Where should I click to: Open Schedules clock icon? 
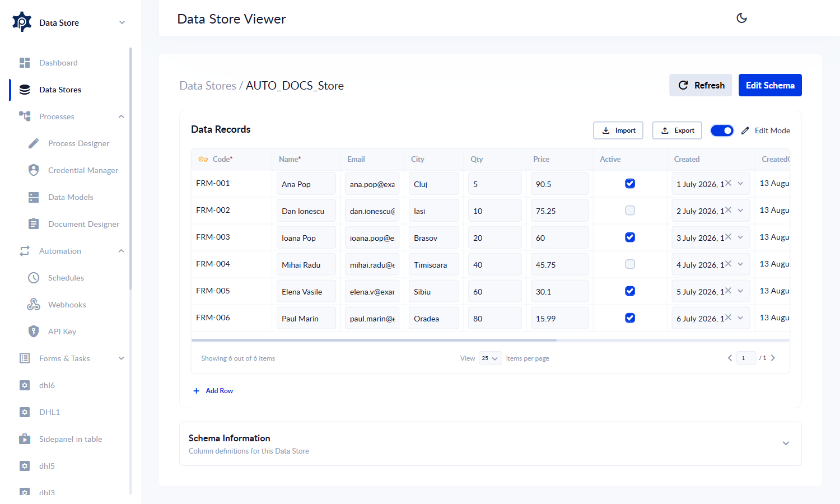click(x=34, y=278)
